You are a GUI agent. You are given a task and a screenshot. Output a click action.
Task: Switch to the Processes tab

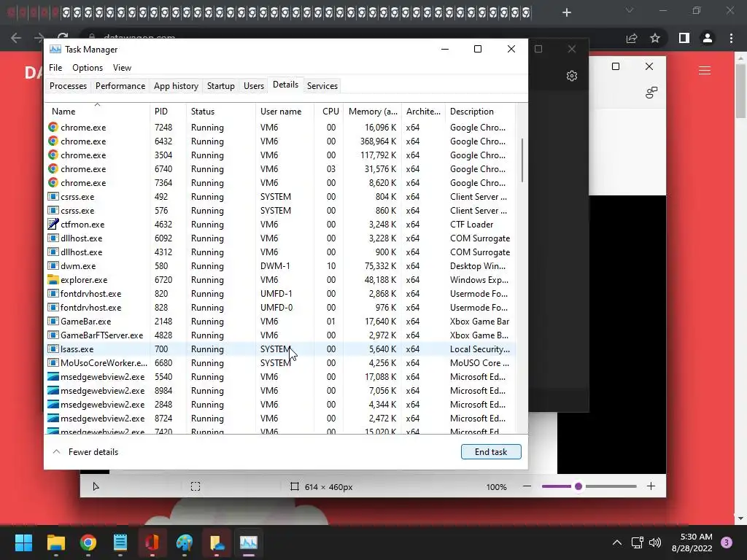[x=68, y=86]
